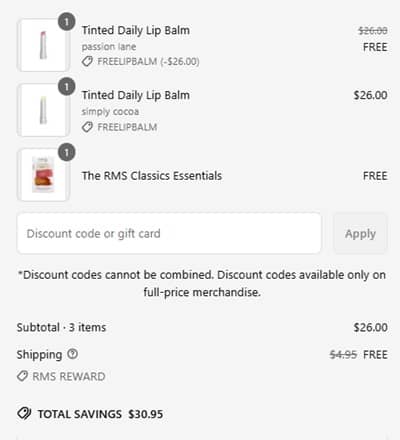The width and height of the screenshot is (400, 440).
Task: Focus the Discount code or gift card field
Action: click(x=169, y=233)
